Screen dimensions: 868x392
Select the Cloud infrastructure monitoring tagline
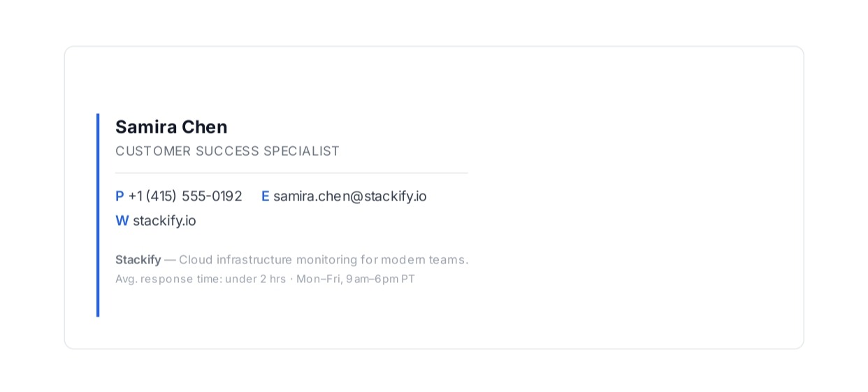(324, 260)
